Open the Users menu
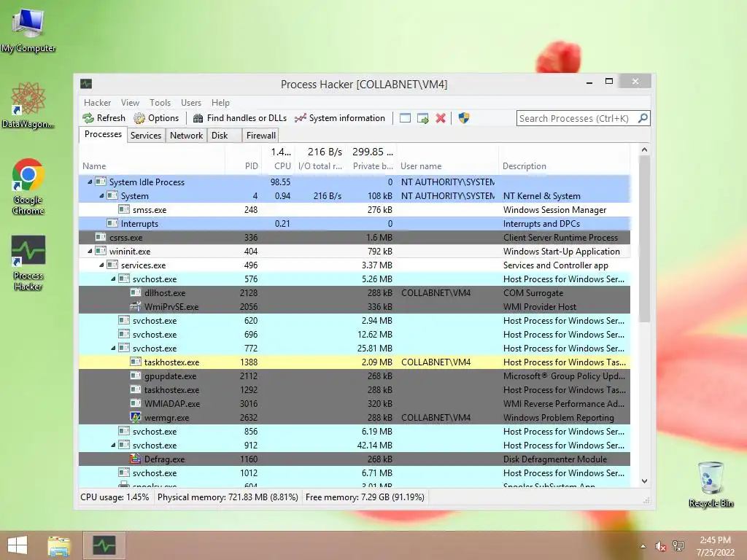Image resolution: width=747 pixels, height=560 pixels. (x=190, y=102)
